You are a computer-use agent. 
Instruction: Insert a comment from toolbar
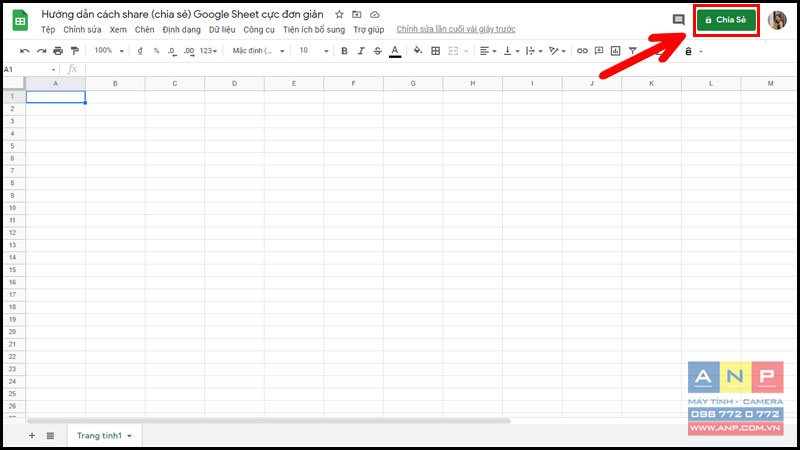(599, 51)
